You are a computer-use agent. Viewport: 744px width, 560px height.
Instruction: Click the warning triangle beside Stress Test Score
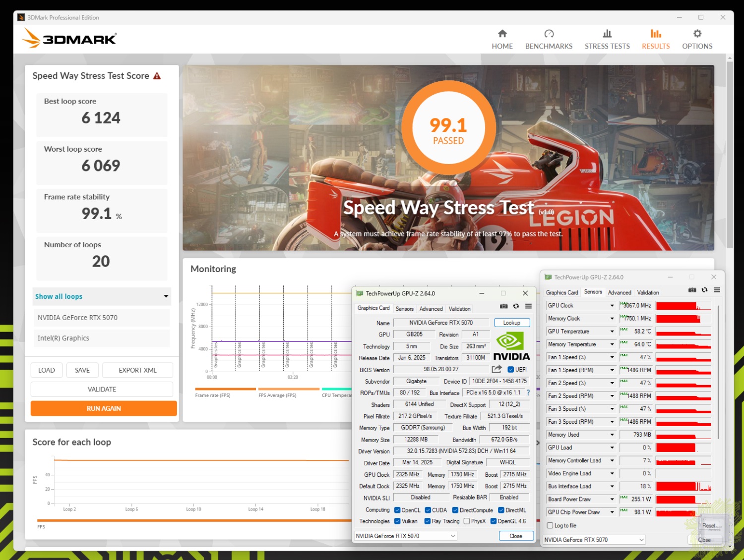(157, 76)
